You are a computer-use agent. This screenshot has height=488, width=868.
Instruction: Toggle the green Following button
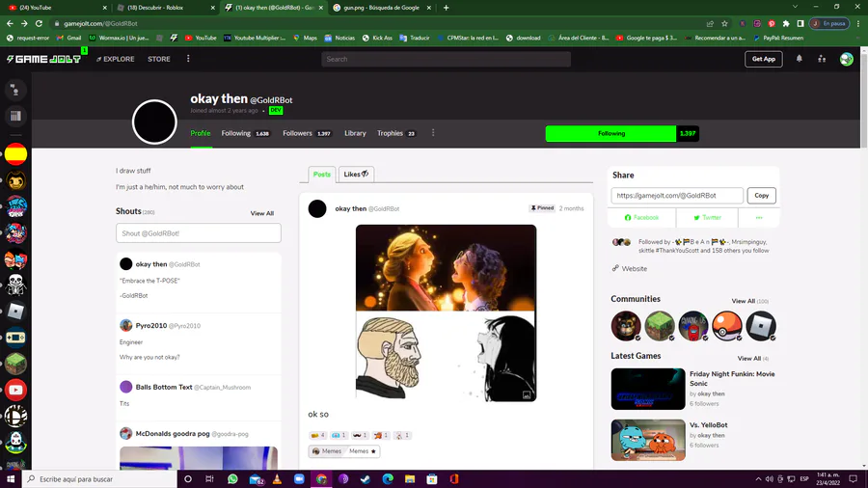pyautogui.click(x=610, y=133)
